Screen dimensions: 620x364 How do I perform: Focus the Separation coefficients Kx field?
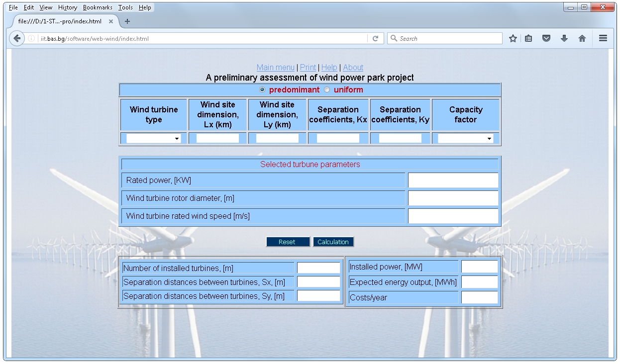pyautogui.click(x=338, y=138)
